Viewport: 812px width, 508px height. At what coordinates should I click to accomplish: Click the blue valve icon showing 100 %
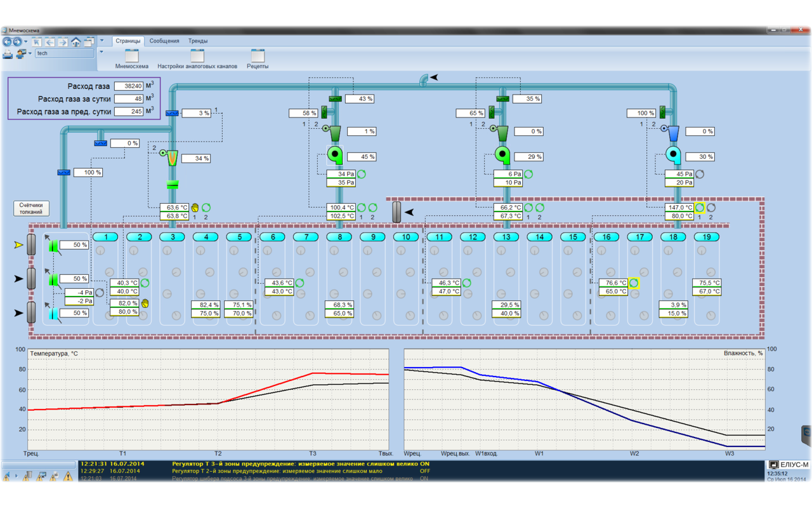pos(63,172)
